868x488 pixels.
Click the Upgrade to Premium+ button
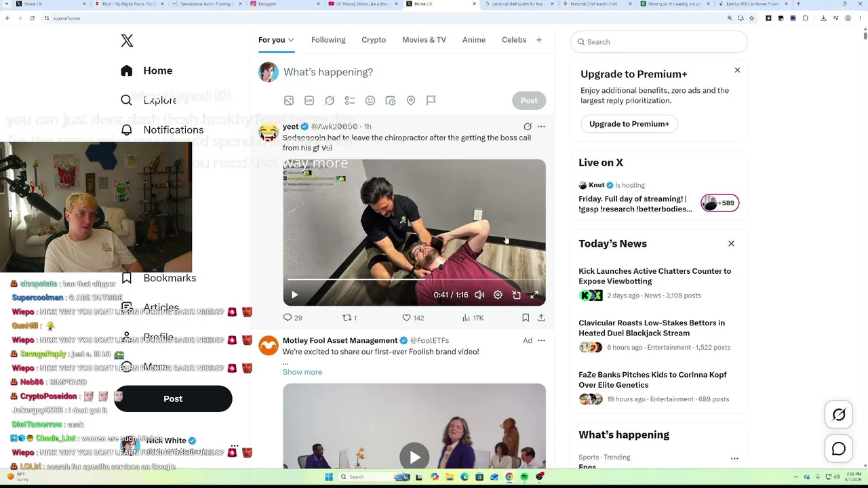pyautogui.click(x=629, y=124)
